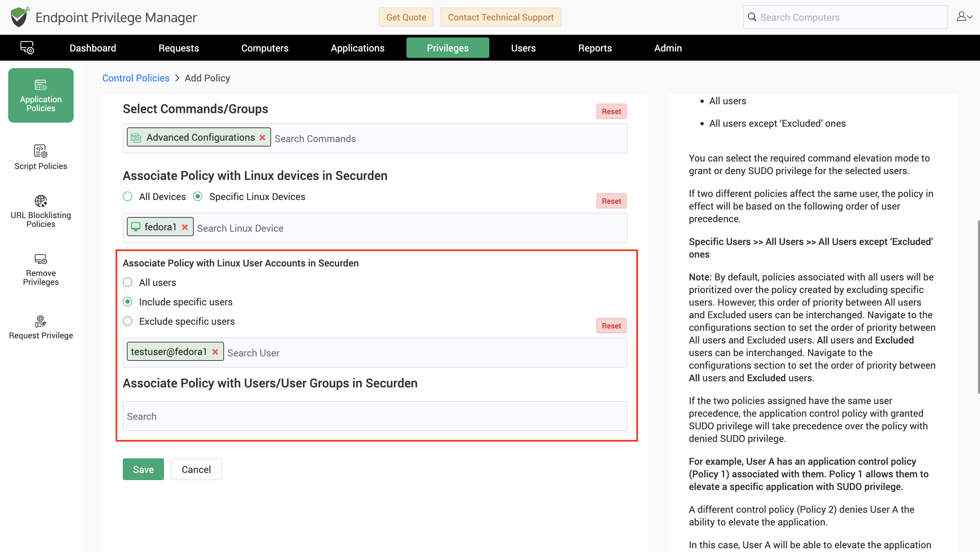Go to the Admin tab
The height and width of the screenshot is (552, 980).
pyautogui.click(x=668, y=48)
